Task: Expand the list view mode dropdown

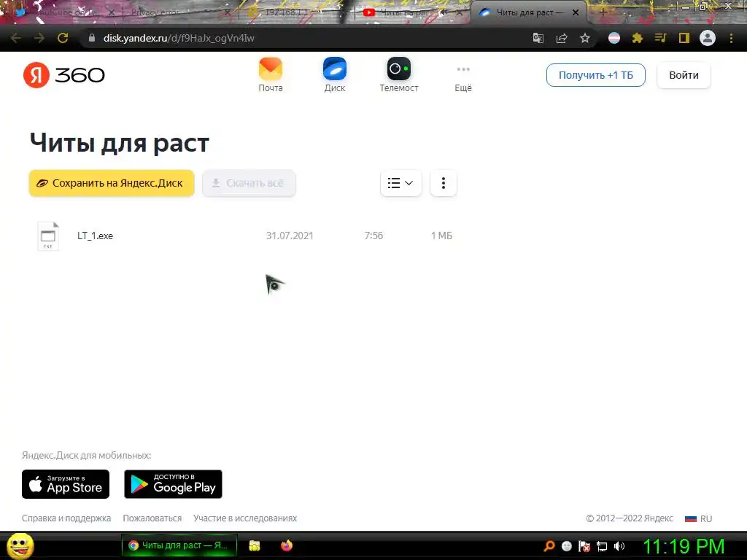Action: (400, 183)
